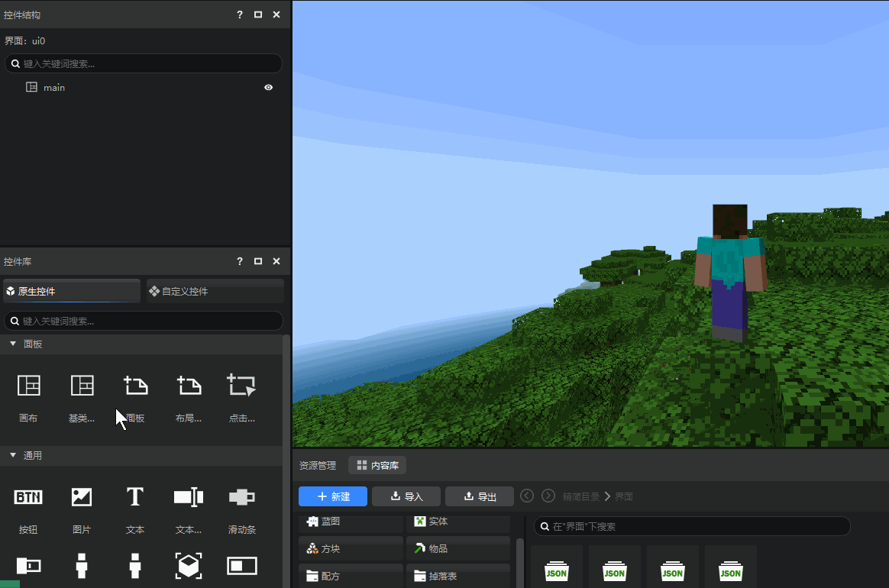Screen dimensions: 889x588
Task: Open help for the 控件结构 panel
Action: tap(240, 15)
